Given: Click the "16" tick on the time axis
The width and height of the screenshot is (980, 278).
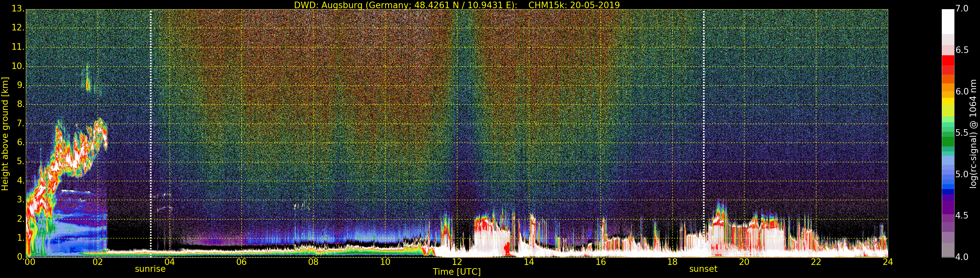Looking at the screenshot, I should tap(601, 262).
